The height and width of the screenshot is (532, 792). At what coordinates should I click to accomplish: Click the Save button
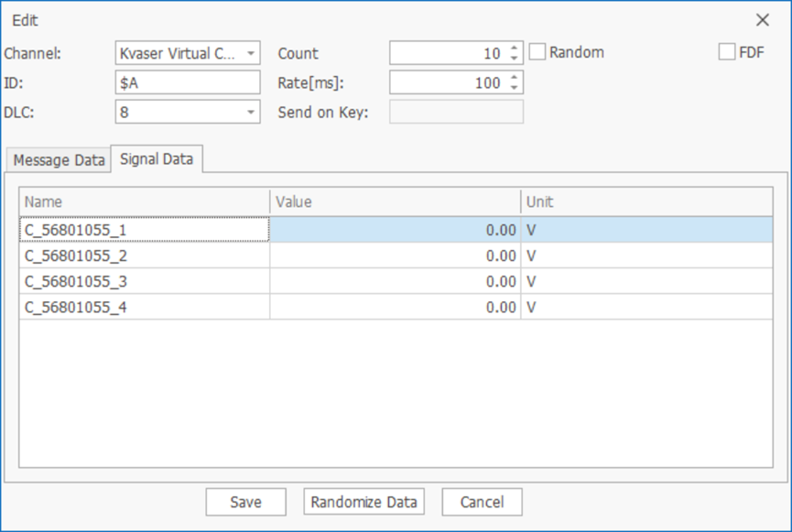pyautogui.click(x=245, y=502)
